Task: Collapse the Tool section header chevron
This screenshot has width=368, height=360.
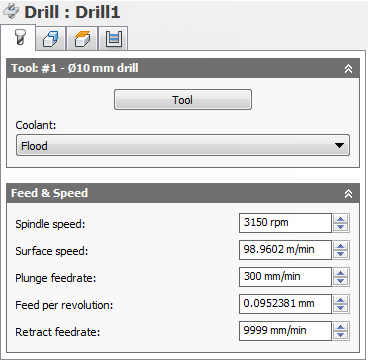Action: pyautogui.click(x=348, y=69)
